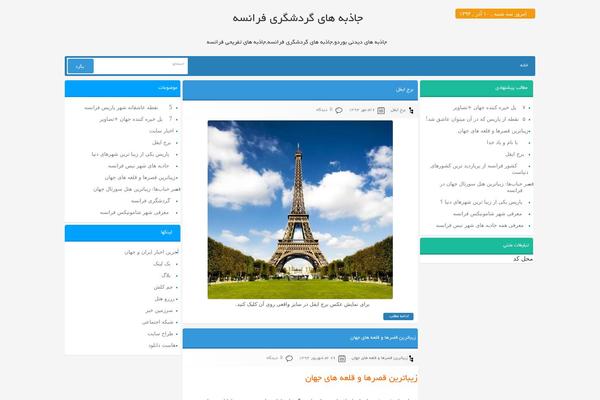Image resolution: width=600 pixels, height=400 pixels.
Task: Open the topic starting with 5 نقطه عاشقانه
Action: (x=128, y=108)
